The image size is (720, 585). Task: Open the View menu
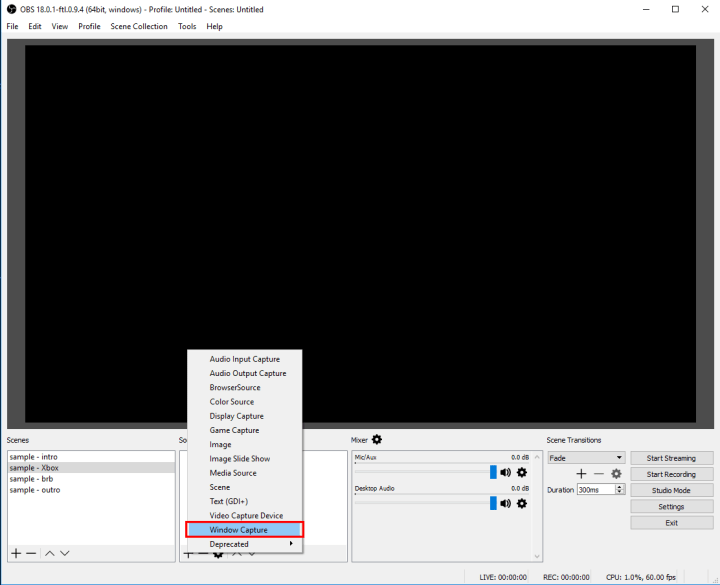[x=60, y=26]
